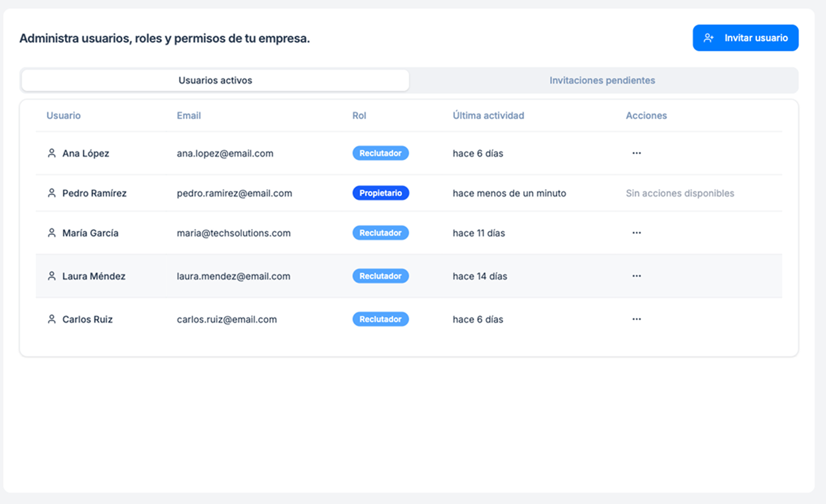Click the user icon beside María García
Viewport: 826px width, 504px height.
(x=51, y=232)
